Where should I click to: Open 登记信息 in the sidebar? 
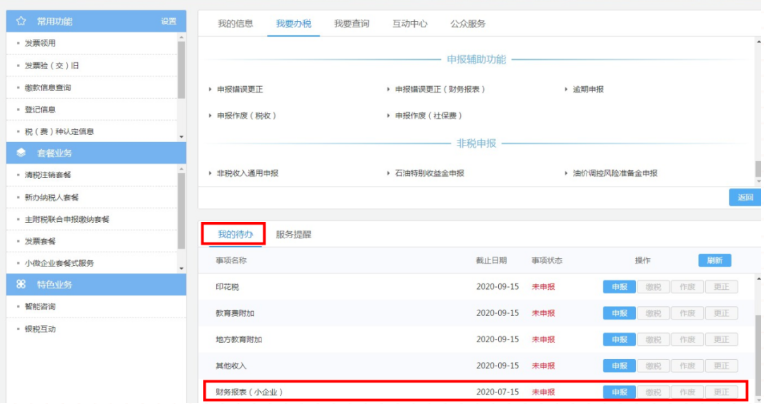pos(40,109)
